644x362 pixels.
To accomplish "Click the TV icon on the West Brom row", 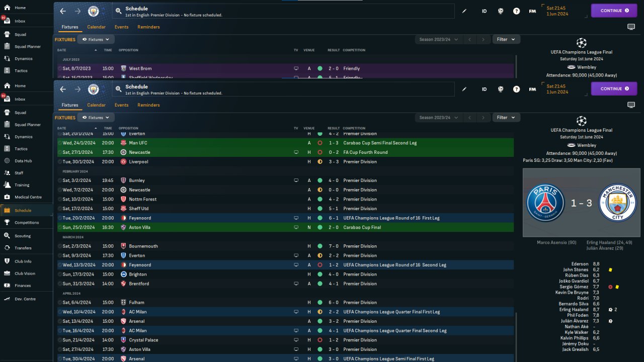I will 296,68.
